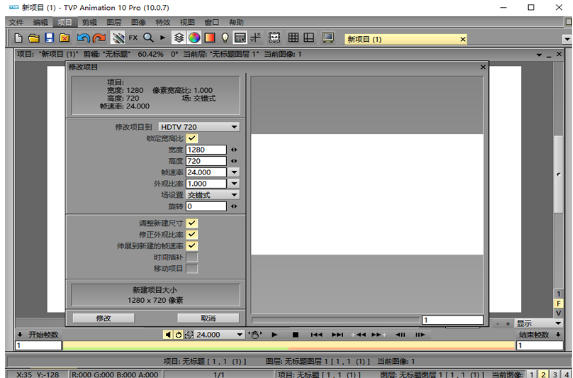573x378 pixels.
Task: Toggle the loop playback icon
Action: (178, 334)
